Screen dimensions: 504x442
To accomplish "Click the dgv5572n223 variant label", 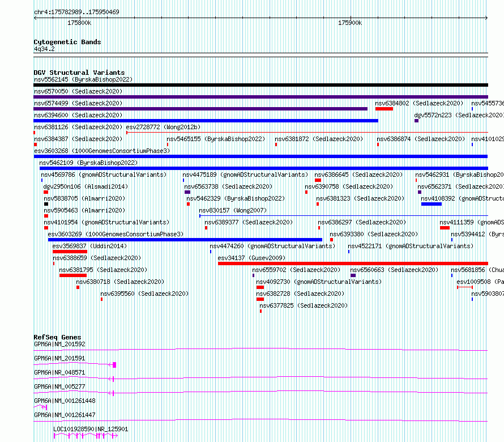I will 459,115.
